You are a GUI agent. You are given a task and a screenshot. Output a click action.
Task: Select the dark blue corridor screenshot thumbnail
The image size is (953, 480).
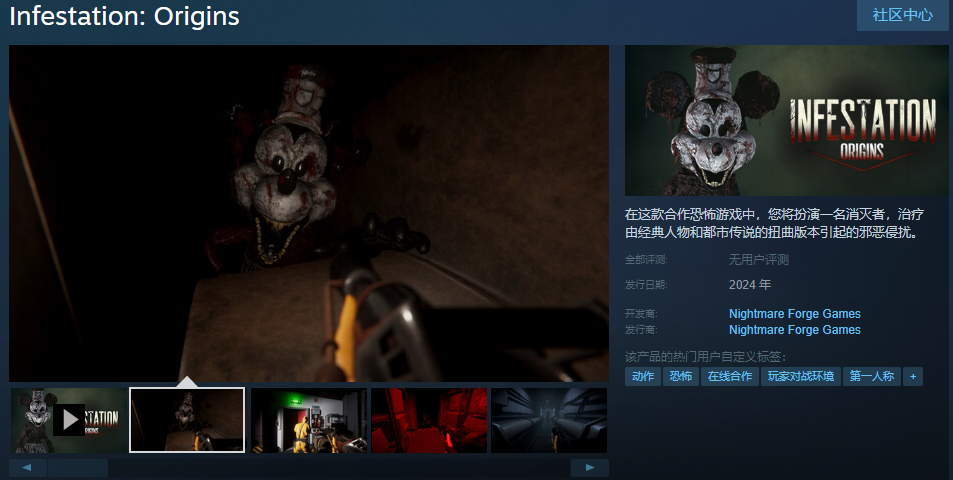(549, 420)
